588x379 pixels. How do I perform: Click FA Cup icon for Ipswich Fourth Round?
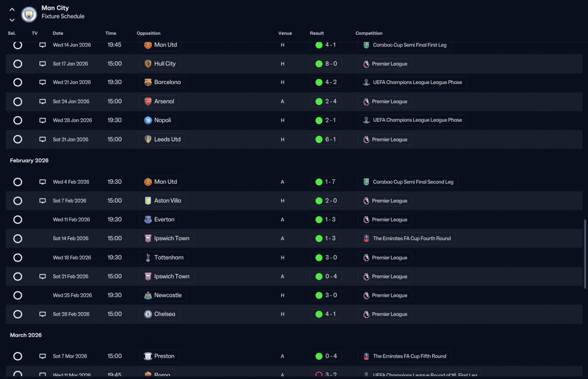pos(366,238)
